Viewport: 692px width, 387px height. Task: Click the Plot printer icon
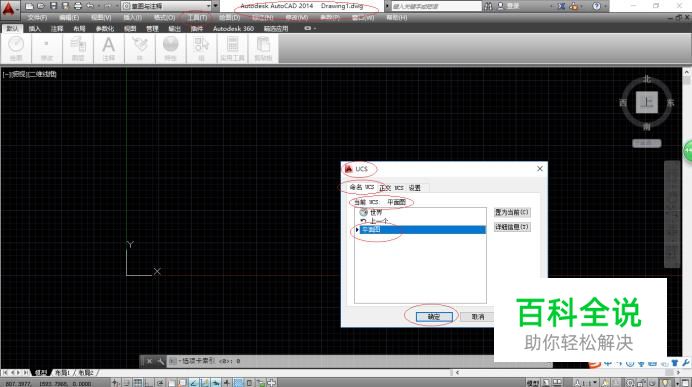[78, 6]
